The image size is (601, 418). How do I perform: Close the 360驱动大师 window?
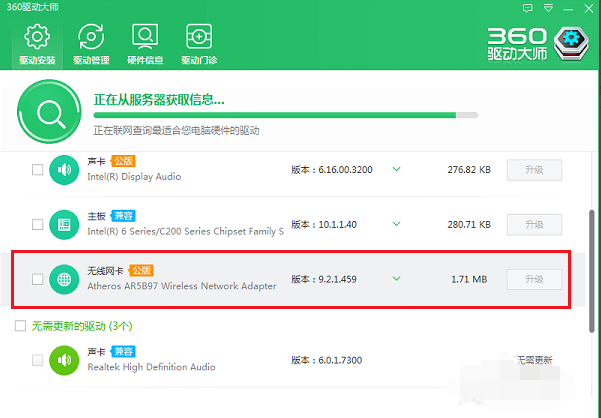tap(589, 8)
